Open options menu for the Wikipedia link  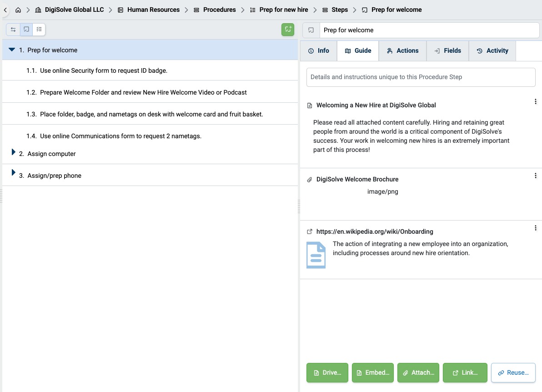536,228
